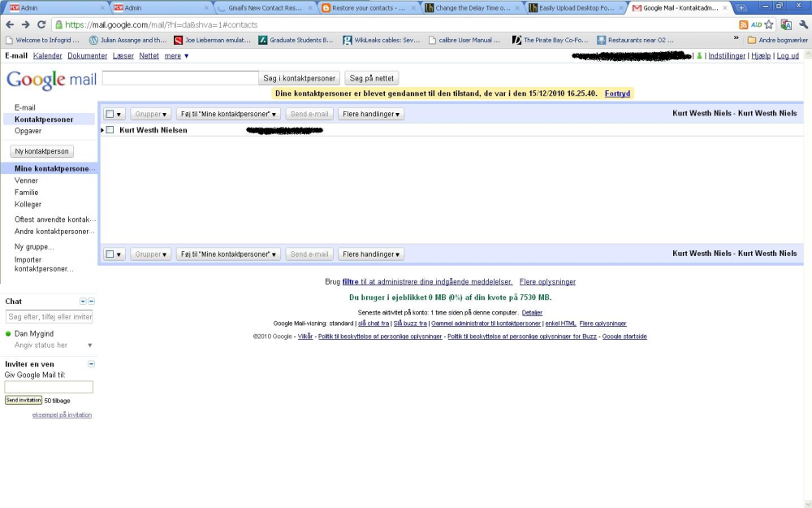This screenshot has height=508, width=812.
Task: Tick the Kurt Westh Nielsen contact checkbox
Action: (x=110, y=130)
